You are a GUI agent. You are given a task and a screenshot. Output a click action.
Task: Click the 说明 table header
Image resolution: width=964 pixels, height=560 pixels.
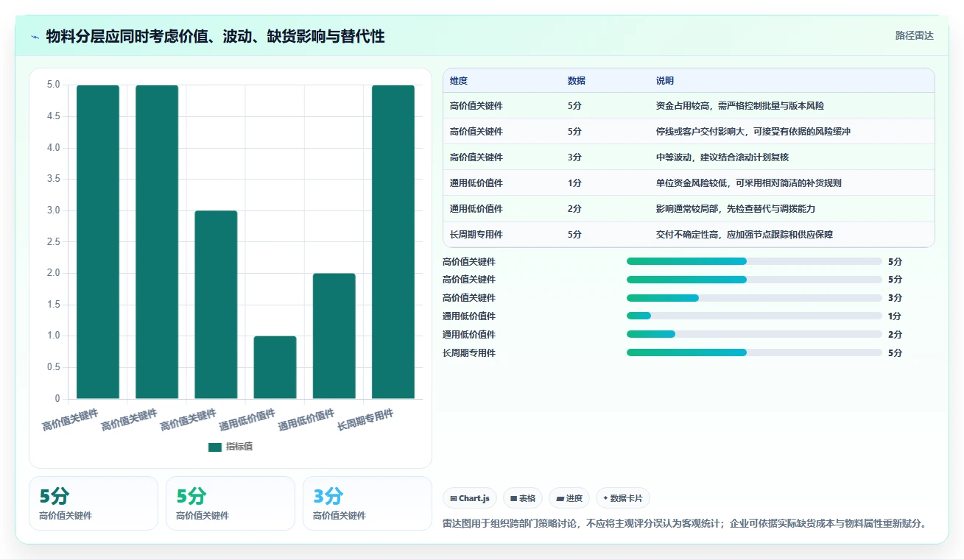tap(665, 81)
